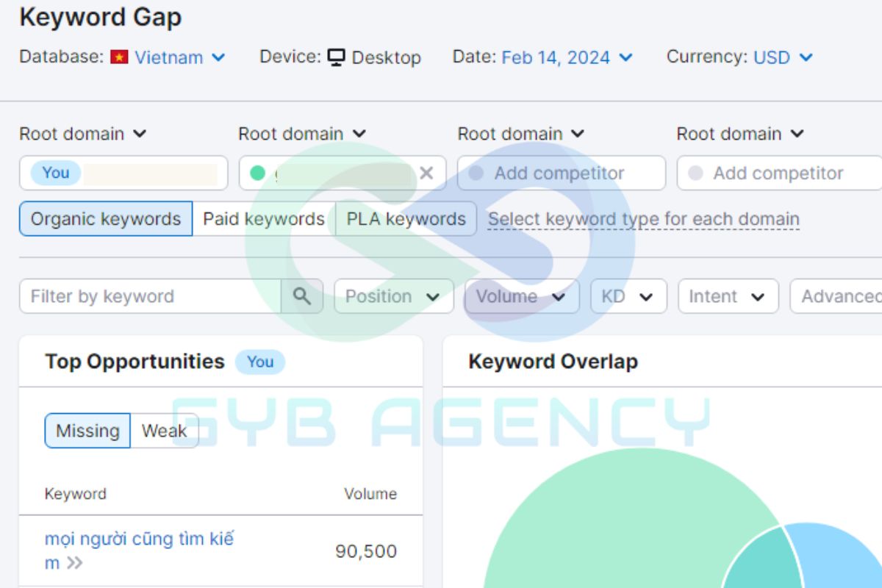The height and width of the screenshot is (588, 882).
Task: Open the Volume filter dropdown
Action: [x=522, y=296]
